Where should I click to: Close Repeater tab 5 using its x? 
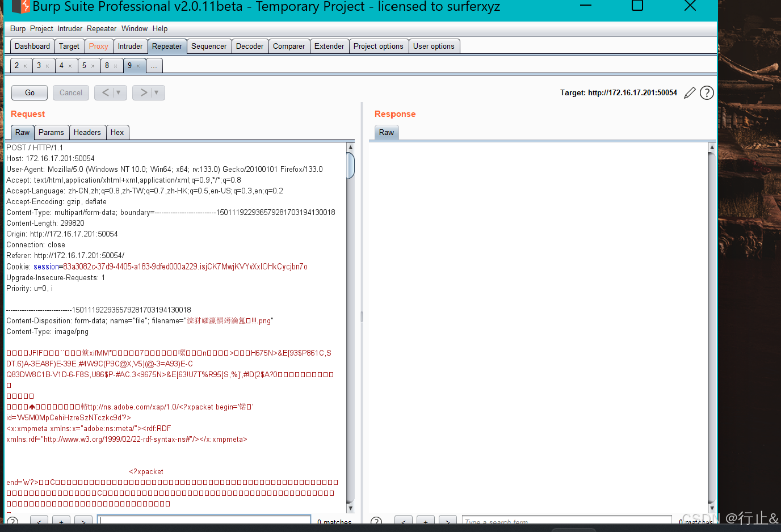[93, 66]
